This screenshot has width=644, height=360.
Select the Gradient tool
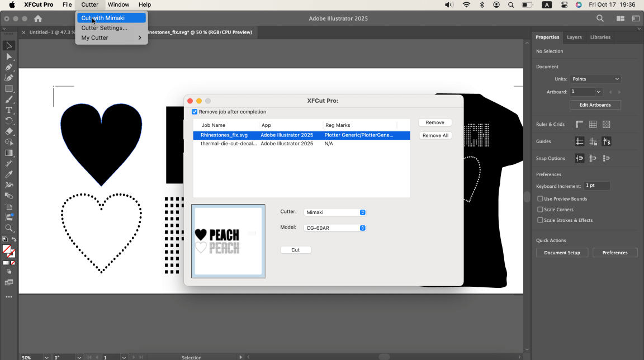click(8, 153)
